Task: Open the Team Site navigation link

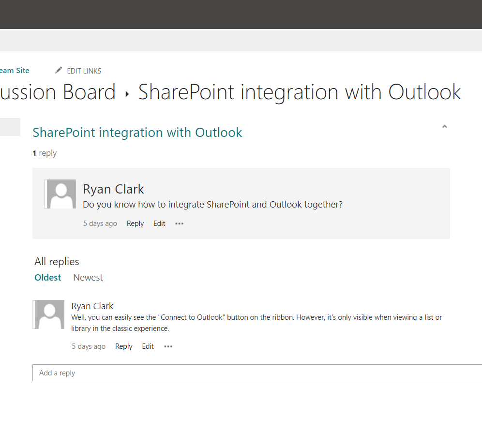Action: [x=15, y=71]
